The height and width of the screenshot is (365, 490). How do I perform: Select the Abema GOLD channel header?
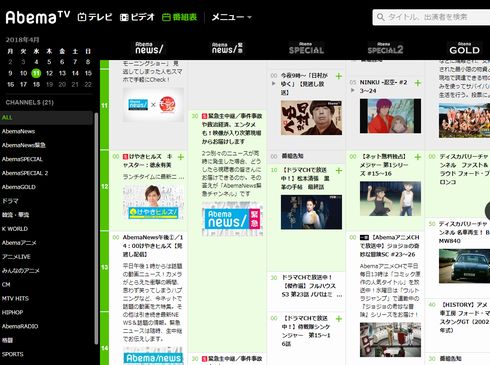[464, 48]
